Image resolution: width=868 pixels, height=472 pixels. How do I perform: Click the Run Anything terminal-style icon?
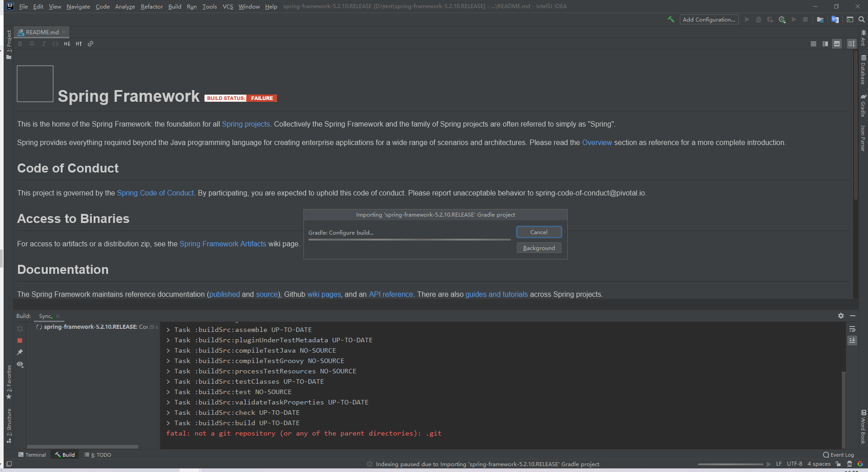[x=850, y=19]
